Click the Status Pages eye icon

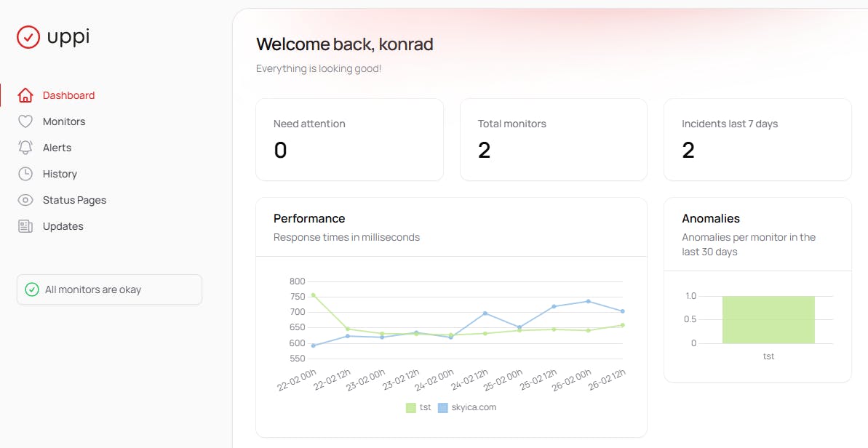(25, 200)
